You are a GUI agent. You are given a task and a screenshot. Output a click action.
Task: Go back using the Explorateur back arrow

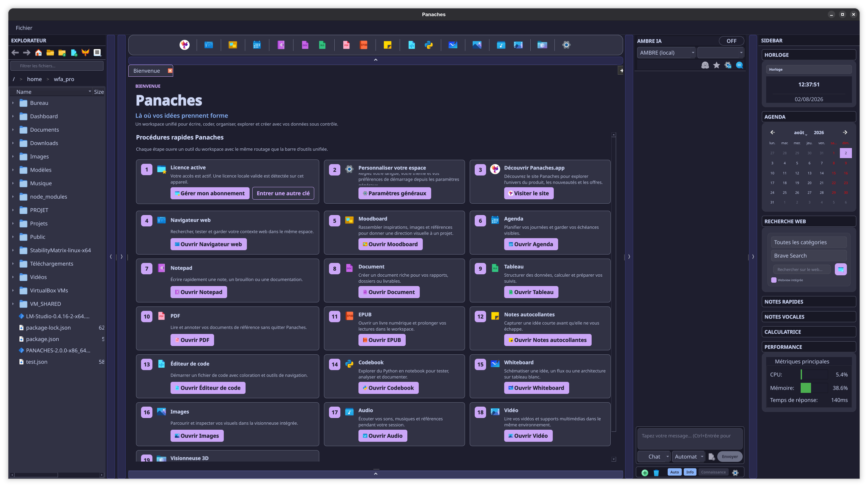(x=15, y=53)
